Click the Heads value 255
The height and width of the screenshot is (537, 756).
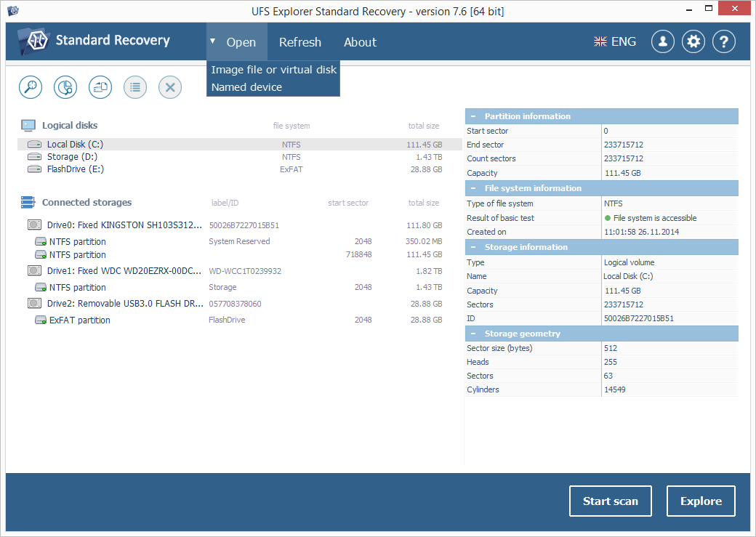[611, 362]
